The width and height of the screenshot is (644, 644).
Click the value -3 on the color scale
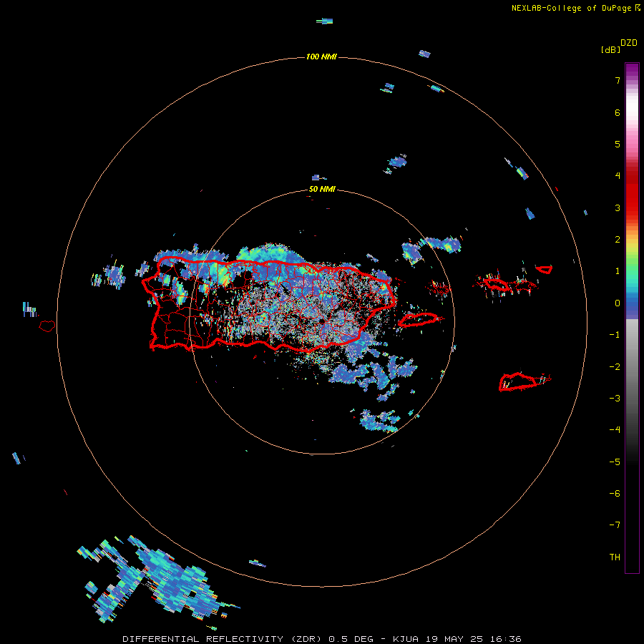tap(615, 399)
